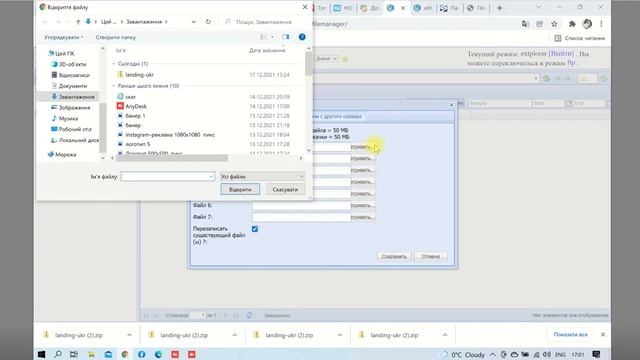Viewport: 640px width, 360px height.
Task: Toggle overwrite existing files checkbox
Action: (255, 229)
